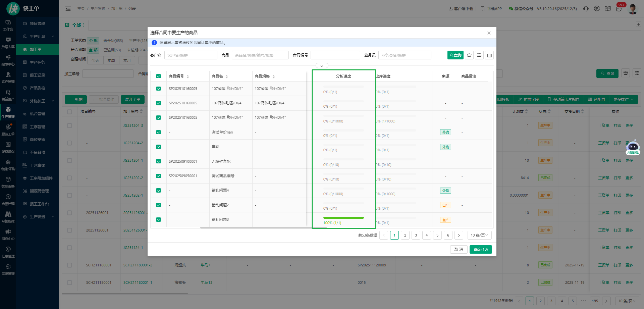Screen dimensions: 644x309
Task: Click the blue info icon in notice bar
Action: [154, 43]
